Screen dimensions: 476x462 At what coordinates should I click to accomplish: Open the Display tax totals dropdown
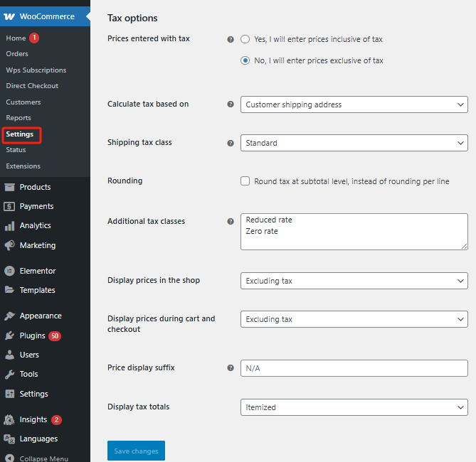354,407
